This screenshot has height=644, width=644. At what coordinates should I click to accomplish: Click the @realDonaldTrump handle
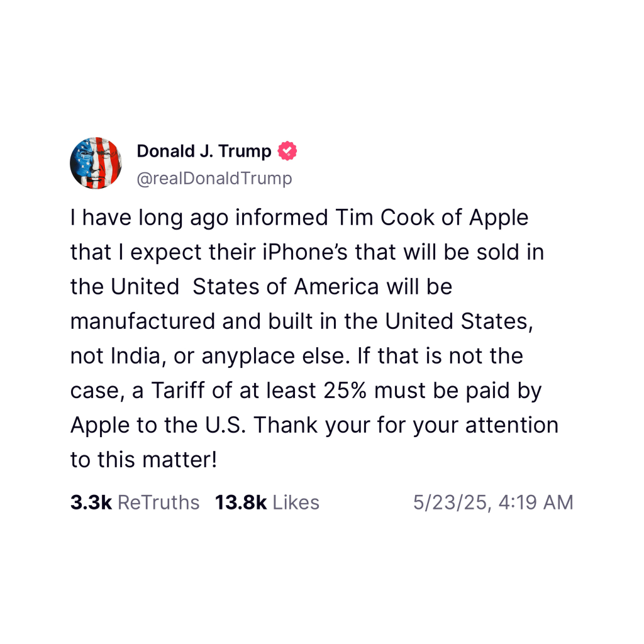pyautogui.click(x=214, y=179)
